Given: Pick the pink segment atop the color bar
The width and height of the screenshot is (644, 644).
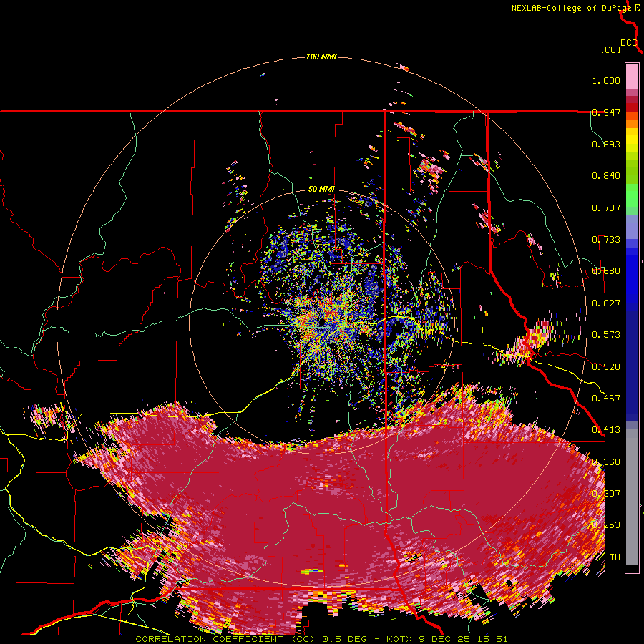Looking at the screenshot, I should (632, 76).
